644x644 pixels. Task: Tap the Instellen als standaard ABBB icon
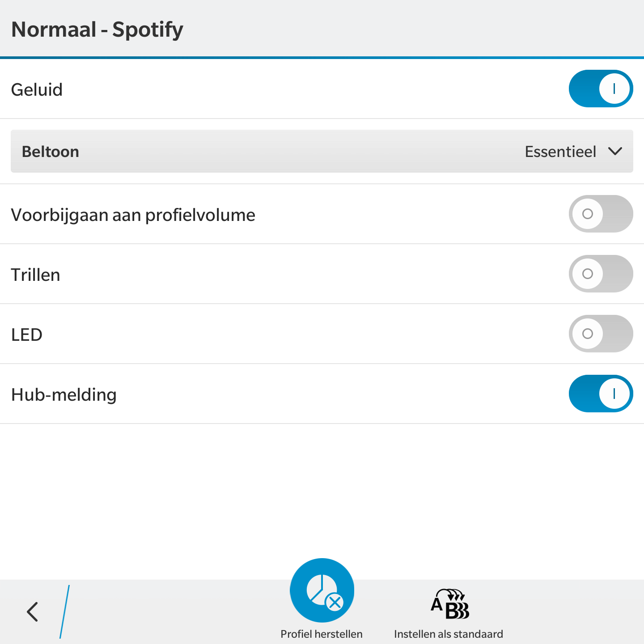pos(449,605)
